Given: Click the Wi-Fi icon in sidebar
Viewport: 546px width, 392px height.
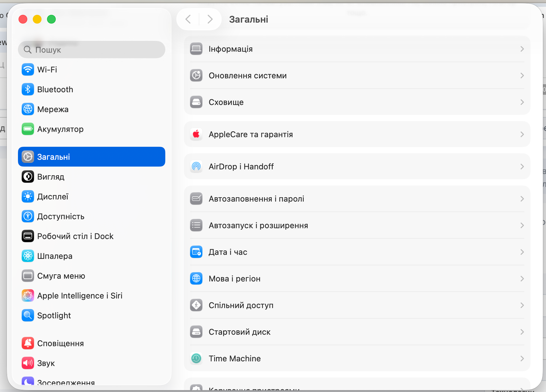Looking at the screenshot, I should tap(28, 70).
